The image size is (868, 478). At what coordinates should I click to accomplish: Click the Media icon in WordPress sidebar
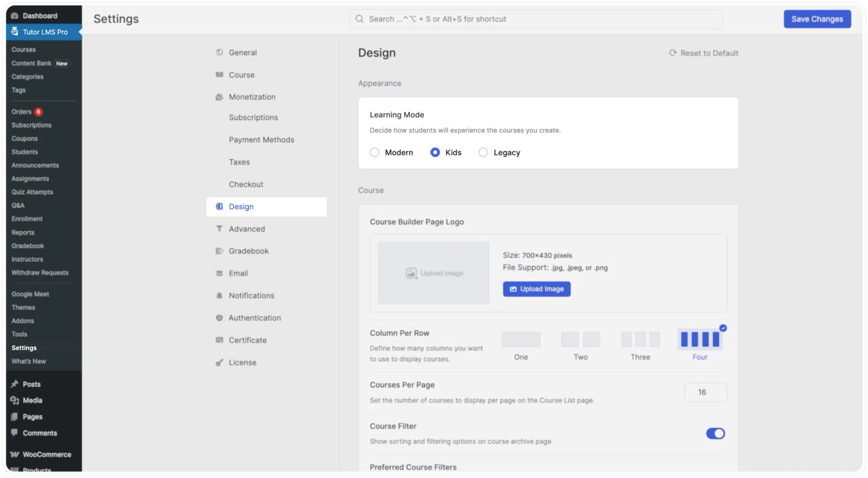tap(15, 400)
